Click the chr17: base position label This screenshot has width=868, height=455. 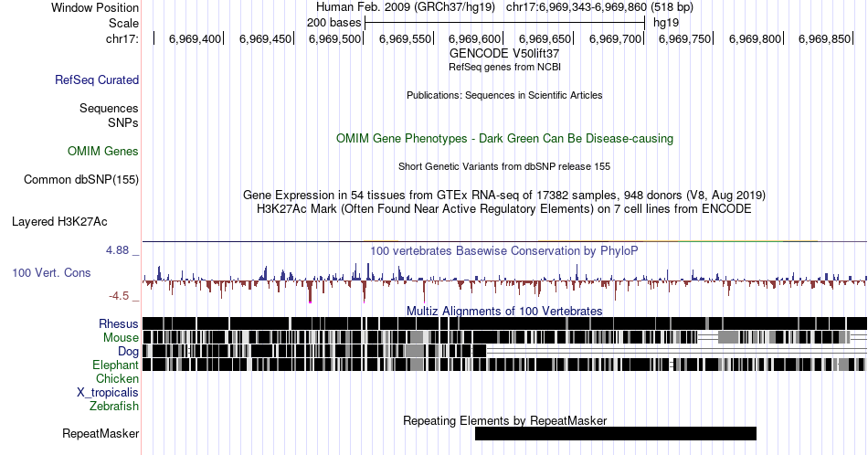(x=122, y=38)
